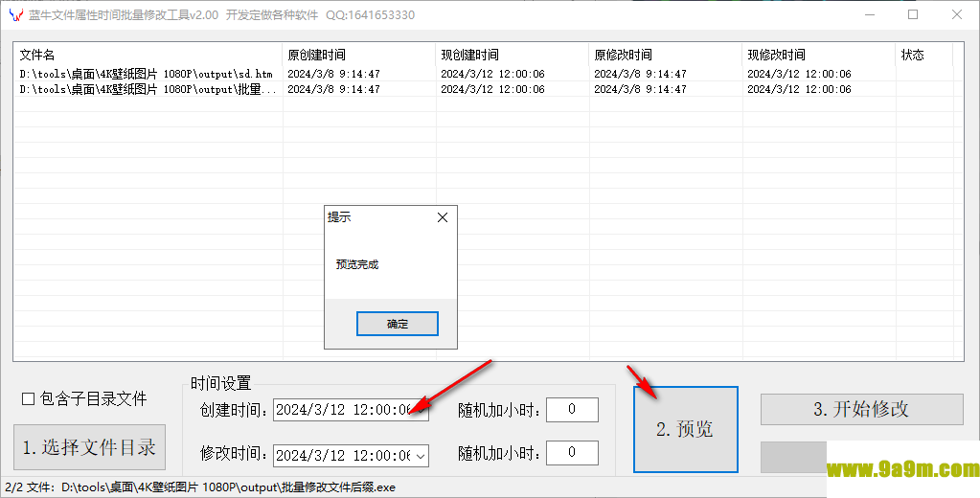This screenshot has height=498, width=980.
Task: Click the 状态 column header
Action: click(x=923, y=55)
